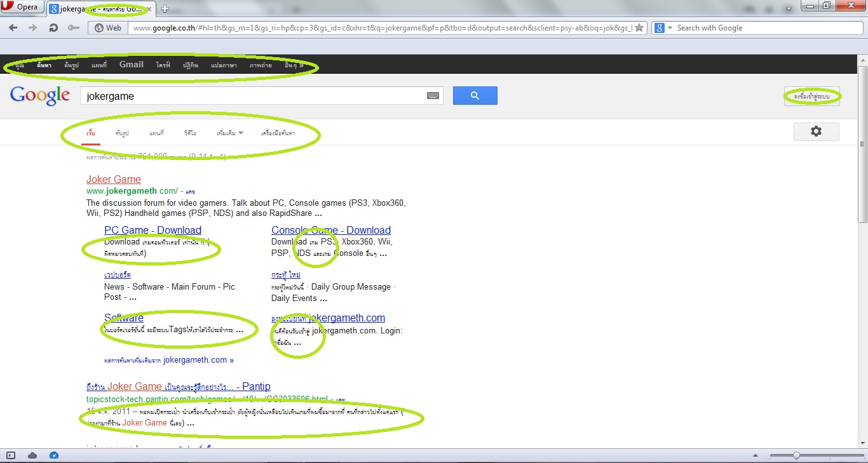Open แปลภาษา in the Google bar
This screenshot has height=463, width=868.
pyautogui.click(x=224, y=65)
